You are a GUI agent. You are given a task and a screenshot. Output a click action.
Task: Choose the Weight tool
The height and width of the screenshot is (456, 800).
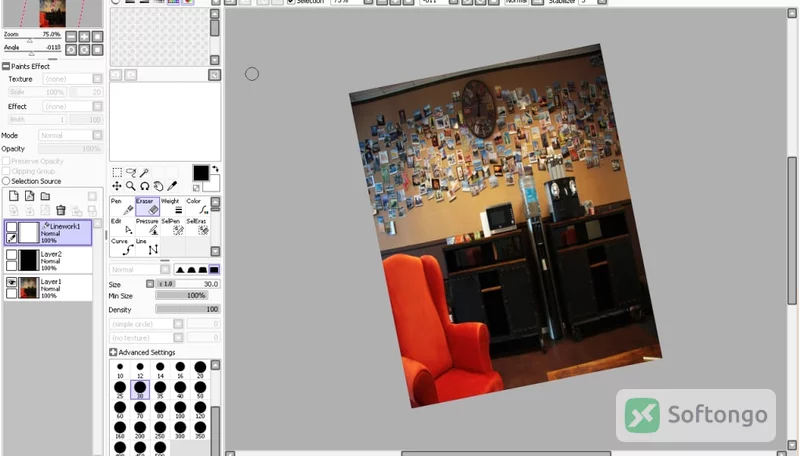pos(172,207)
